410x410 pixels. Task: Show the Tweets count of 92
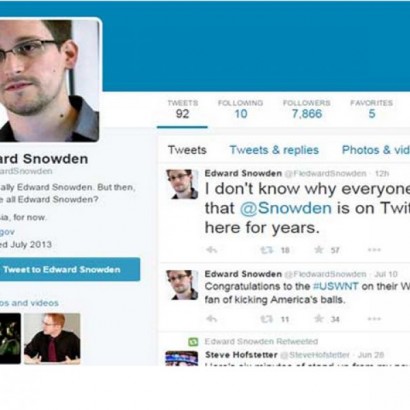click(182, 109)
